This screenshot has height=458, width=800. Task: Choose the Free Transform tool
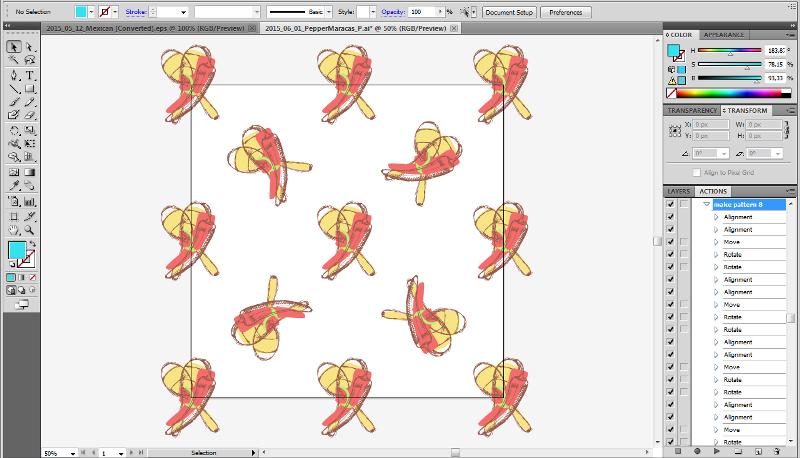pyautogui.click(x=30, y=144)
